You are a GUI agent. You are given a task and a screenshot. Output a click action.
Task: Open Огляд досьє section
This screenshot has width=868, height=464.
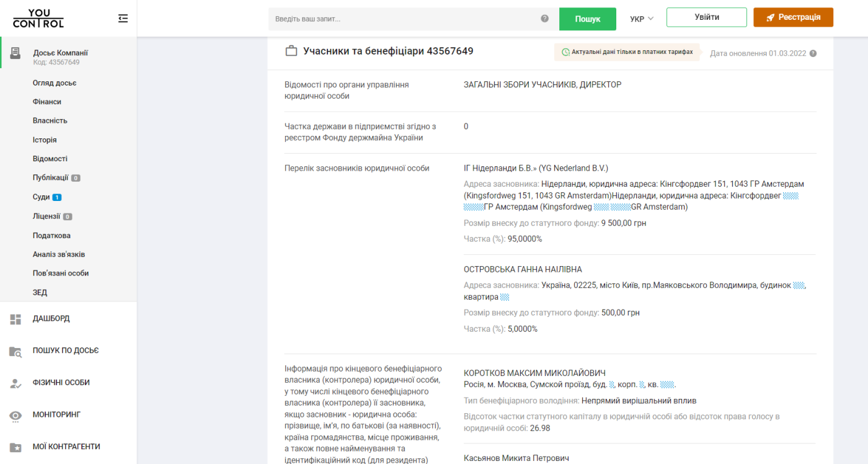[x=55, y=83]
